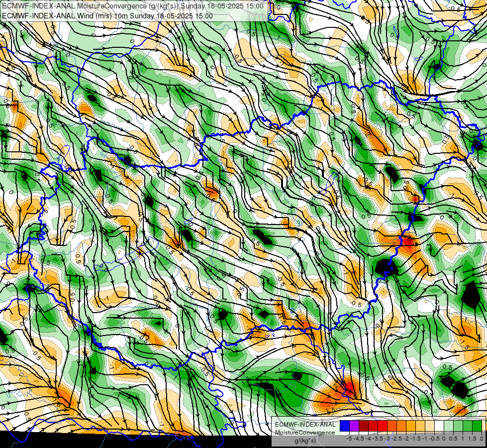Viewport: 487px width, 448px height.
Task: Click the legend value -4
Action: click(368, 439)
